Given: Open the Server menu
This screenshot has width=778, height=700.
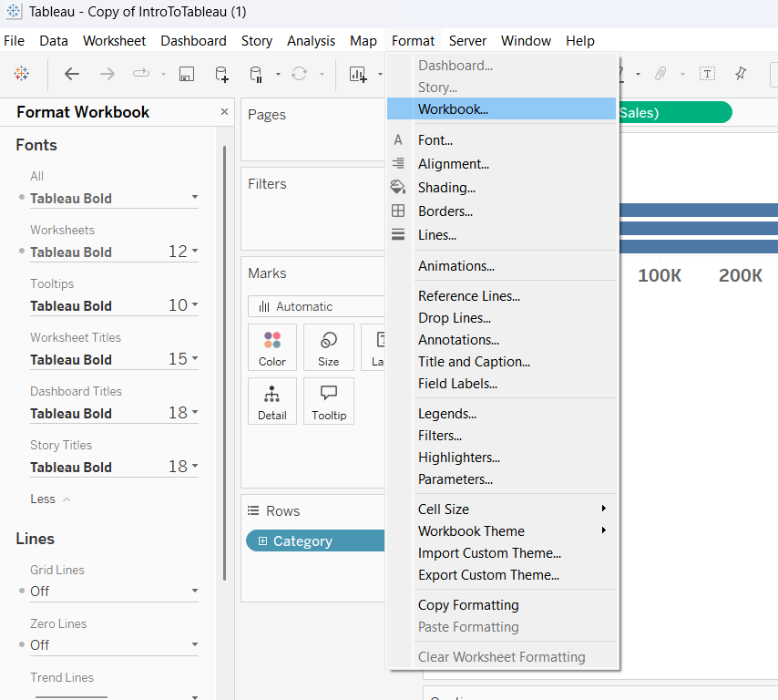Looking at the screenshot, I should coord(467,41).
